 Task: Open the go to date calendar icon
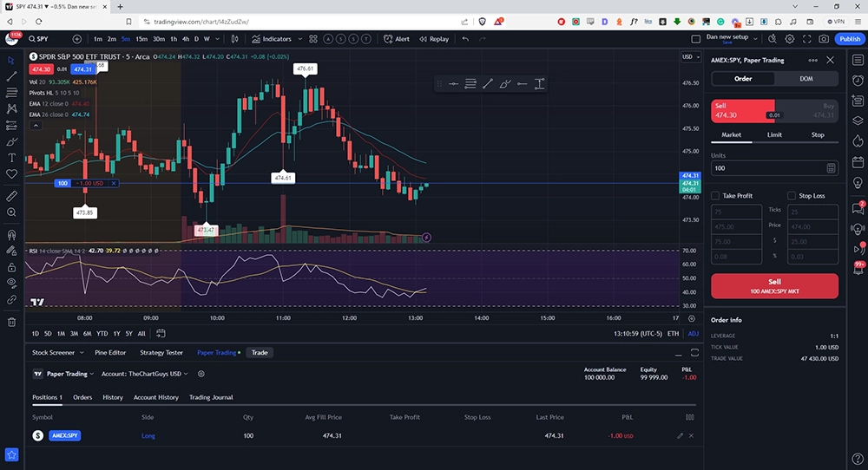click(x=161, y=334)
